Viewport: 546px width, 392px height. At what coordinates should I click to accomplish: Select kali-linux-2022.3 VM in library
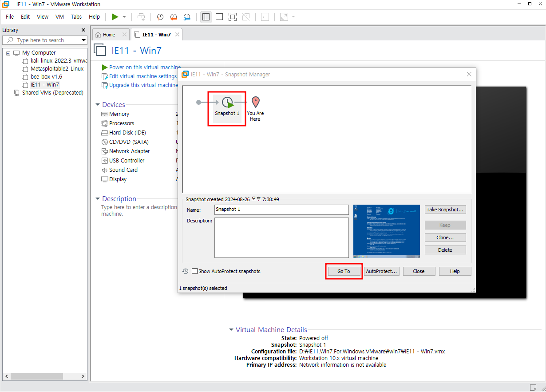(55, 60)
